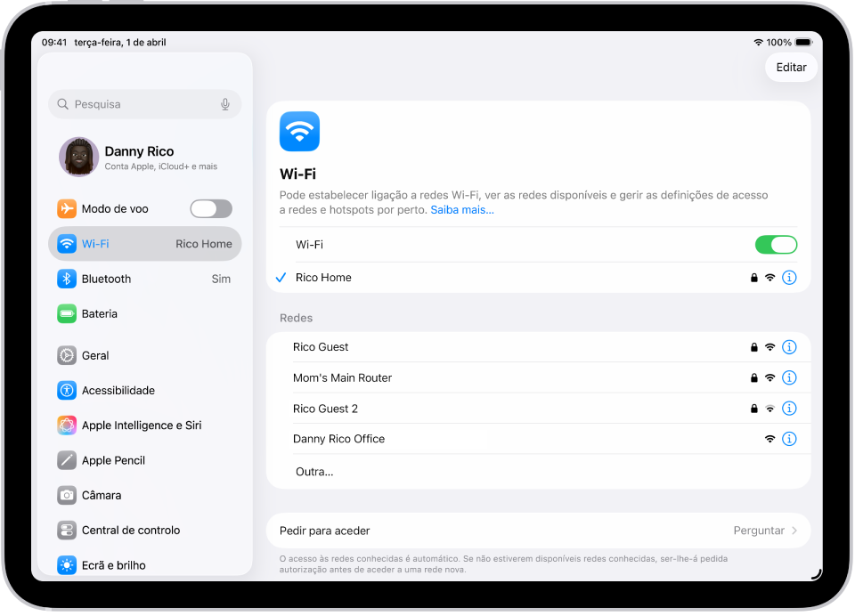Toggle Modo de voo switch on
The width and height of the screenshot is (855, 616).
[211, 209]
